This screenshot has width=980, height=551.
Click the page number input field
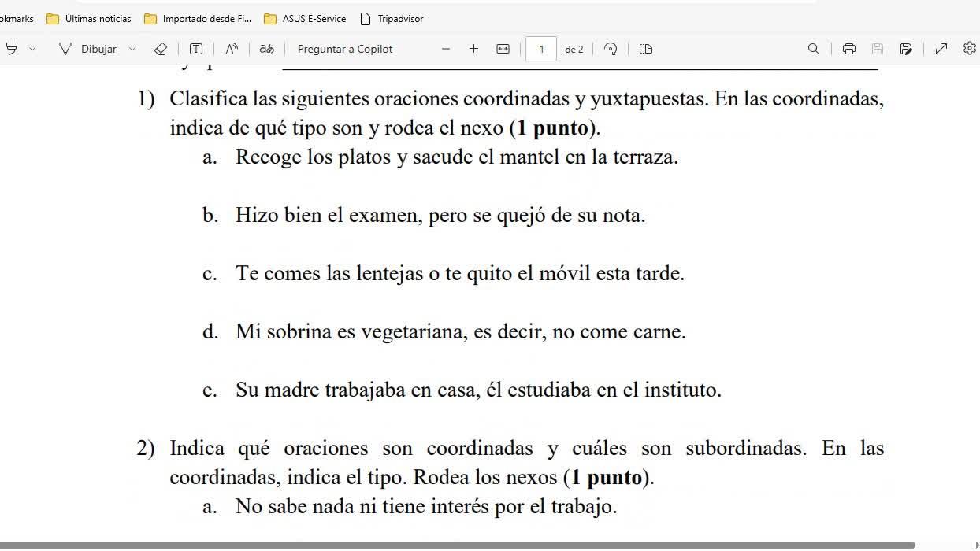[x=541, y=49]
